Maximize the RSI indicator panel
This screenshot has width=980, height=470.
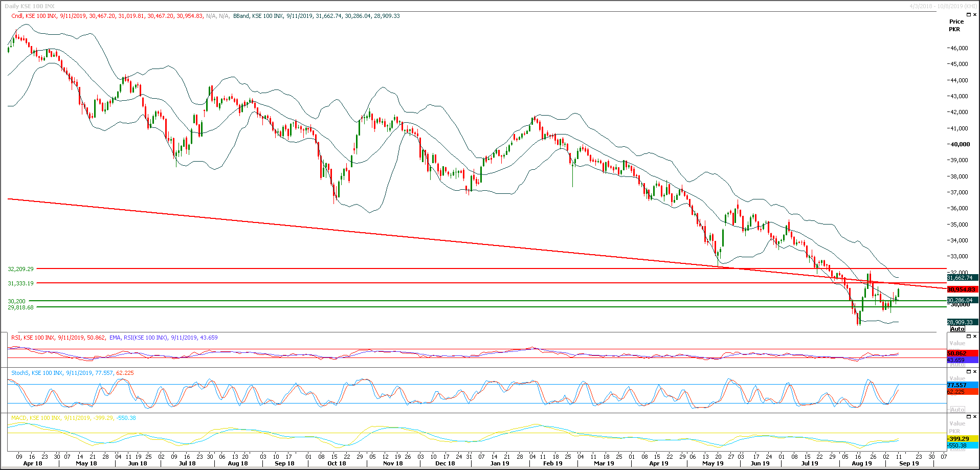coord(969,337)
